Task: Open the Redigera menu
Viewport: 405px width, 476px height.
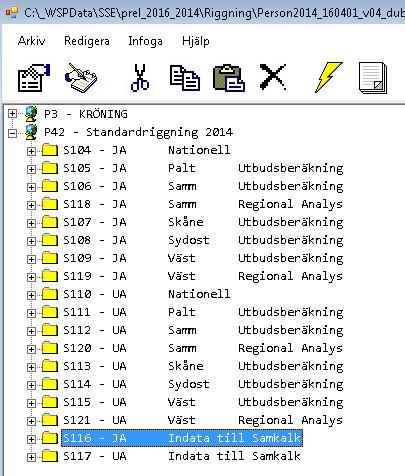Action: pyautogui.click(x=87, y=41)
